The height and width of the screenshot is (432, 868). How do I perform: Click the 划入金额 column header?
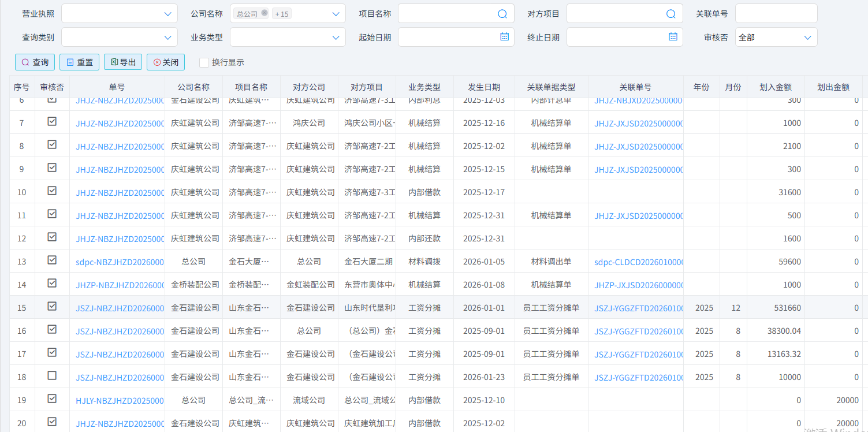click(776, 87)
